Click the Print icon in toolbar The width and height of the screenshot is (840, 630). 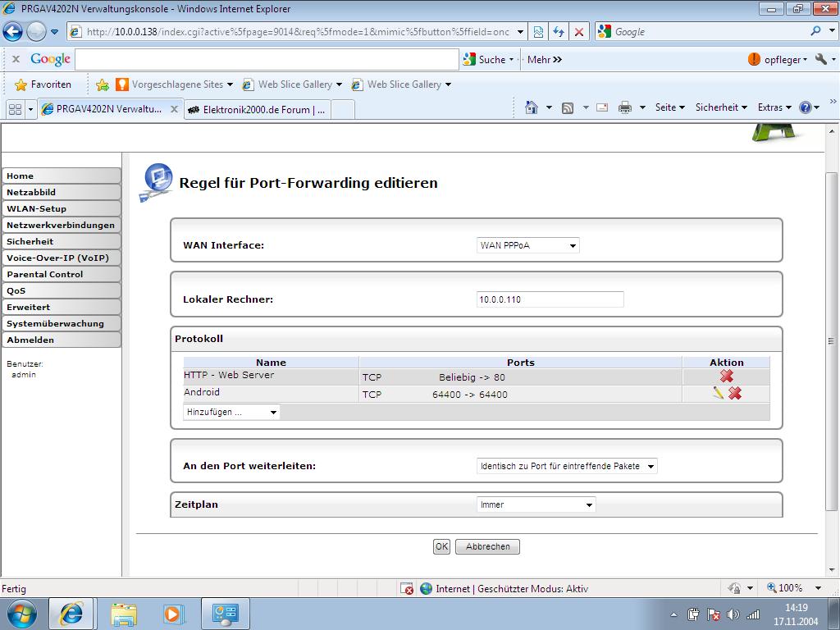pyautogui.click(x=624, y=107)
